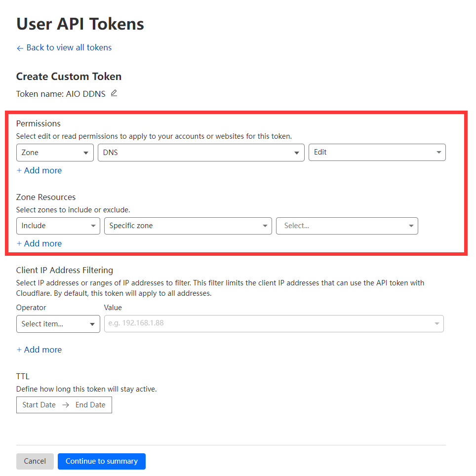Click the IP address Value input field

coord(267,323)
